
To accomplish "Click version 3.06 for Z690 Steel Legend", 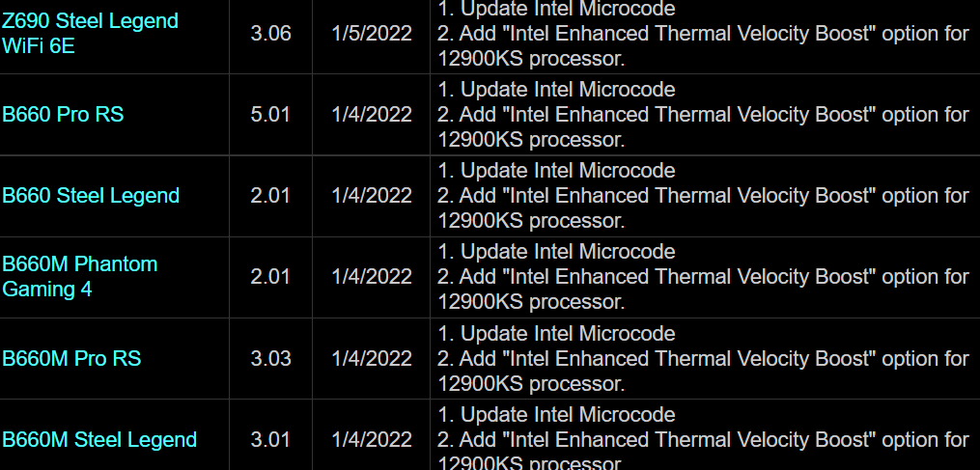I will (270, 33).
